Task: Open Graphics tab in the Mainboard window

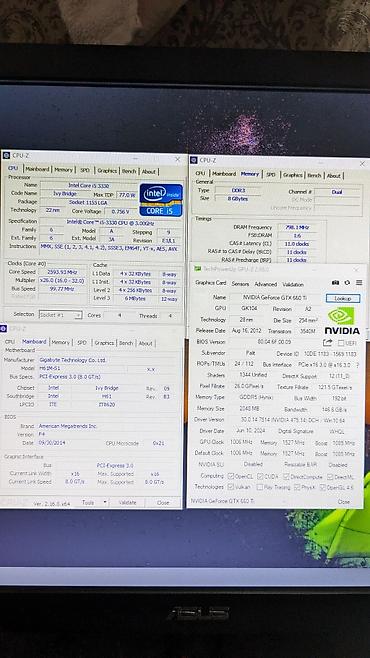Action: point(104,343)
